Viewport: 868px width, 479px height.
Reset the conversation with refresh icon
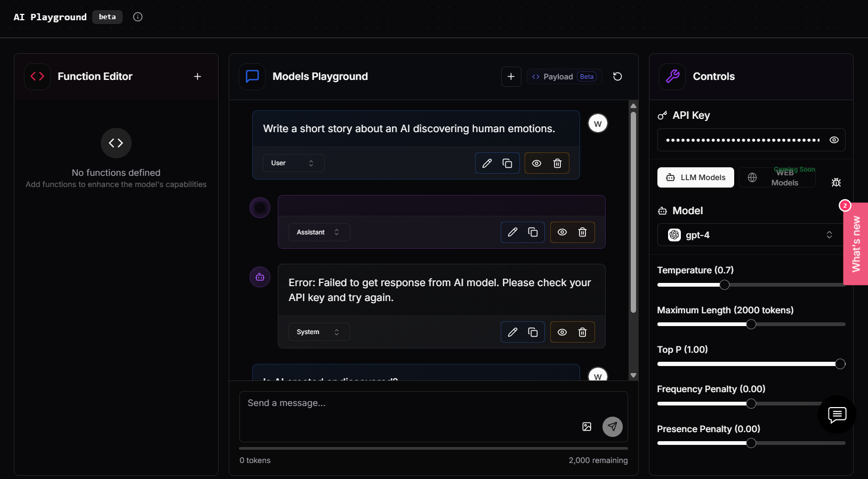(617, 77)
